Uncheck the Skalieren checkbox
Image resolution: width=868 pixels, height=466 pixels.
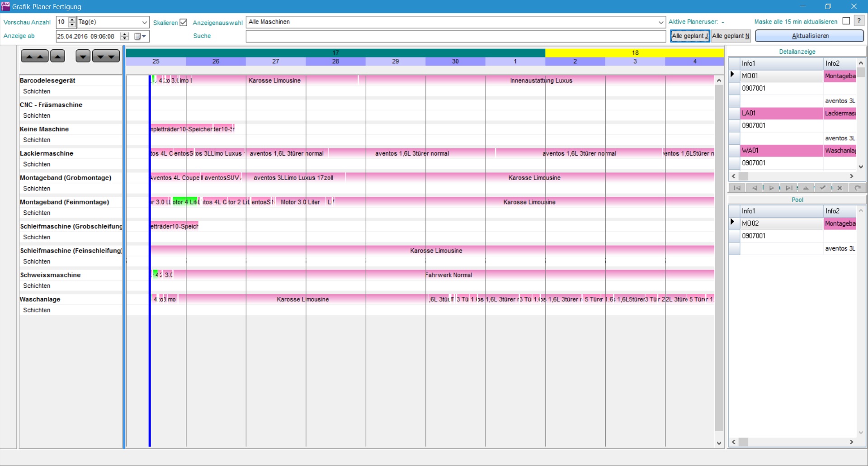[x=184, y=23]
